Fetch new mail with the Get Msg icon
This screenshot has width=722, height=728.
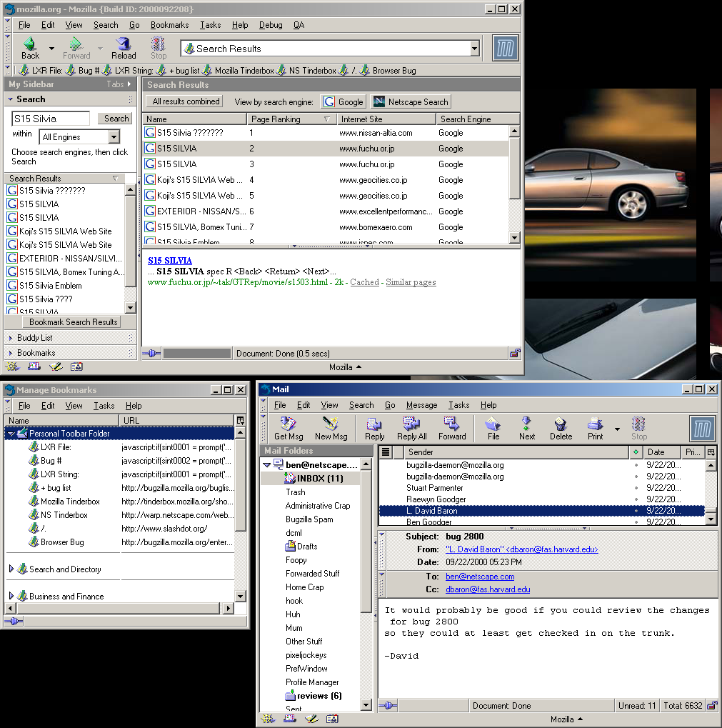[x=288, y=424]
